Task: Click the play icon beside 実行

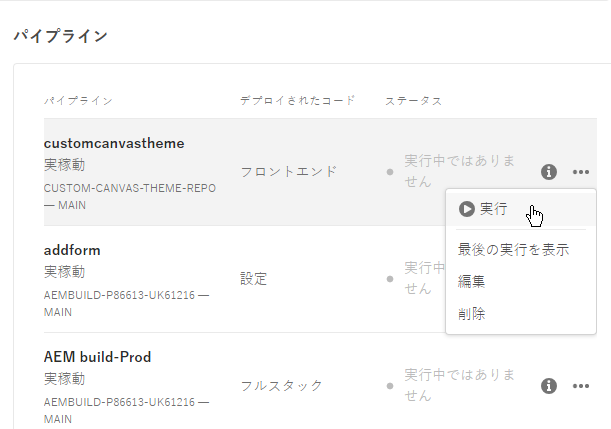Action: pos(466,209)
